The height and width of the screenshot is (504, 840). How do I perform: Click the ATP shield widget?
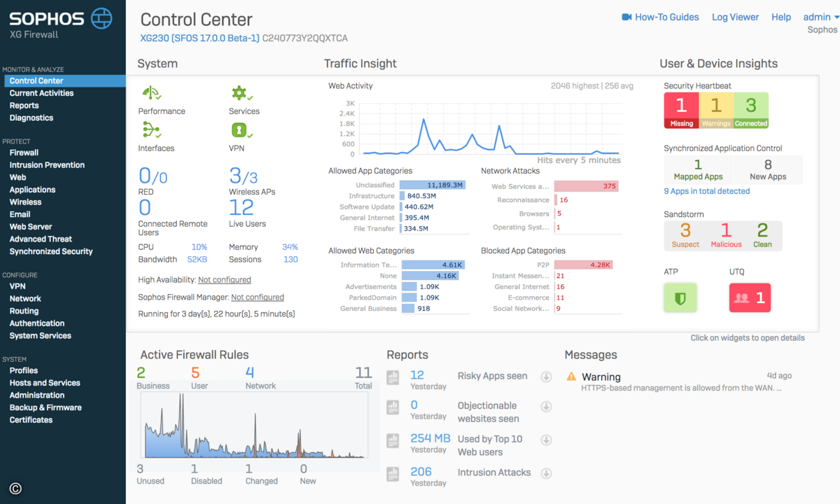tap(680, 298)
